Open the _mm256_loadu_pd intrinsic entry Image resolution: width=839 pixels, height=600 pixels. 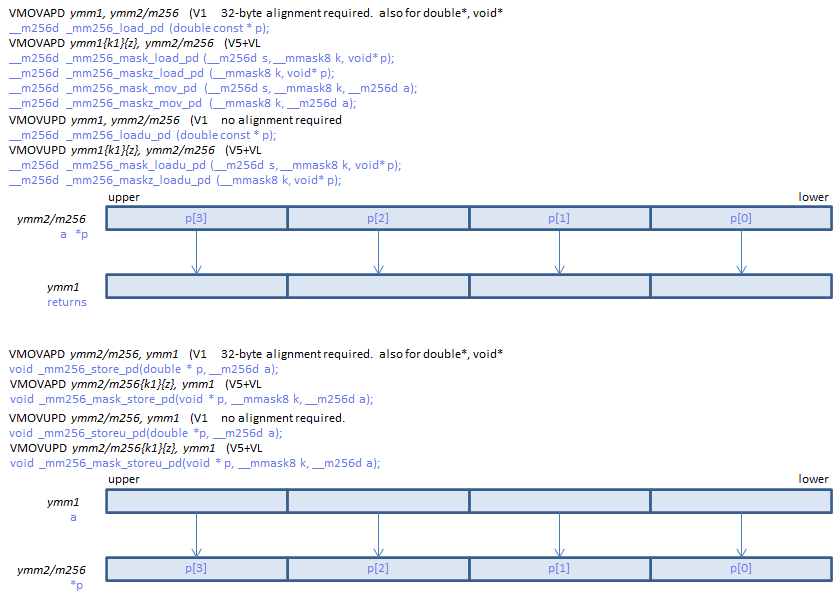click(x=141, y=135)
